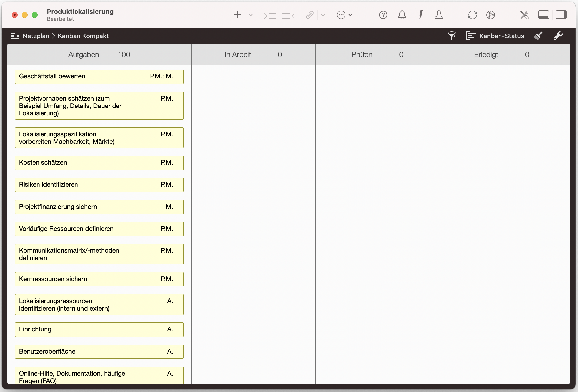Screen dimensions: 578x392
Task: Toggle the right inspector panel
Action: click(561, 15)
